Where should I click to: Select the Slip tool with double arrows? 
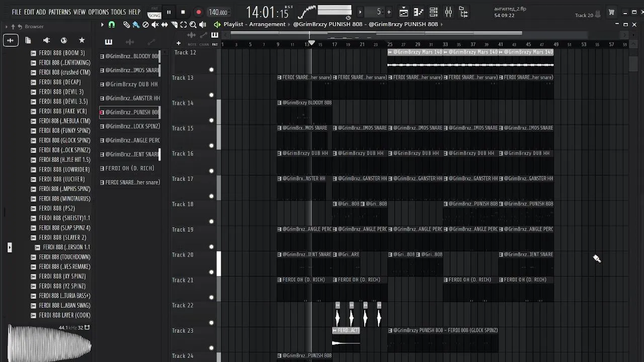[x=165, y=24]
